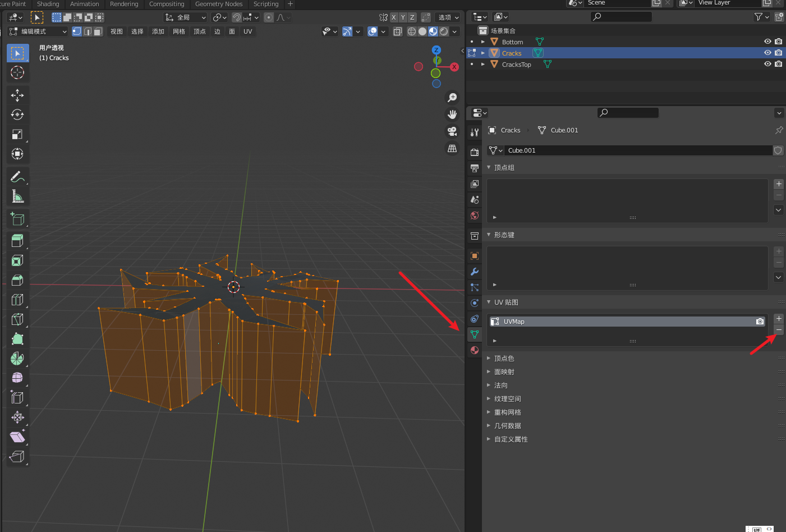
Task: Expand the CracksTop object in outliner
Action: pos(483,64)
